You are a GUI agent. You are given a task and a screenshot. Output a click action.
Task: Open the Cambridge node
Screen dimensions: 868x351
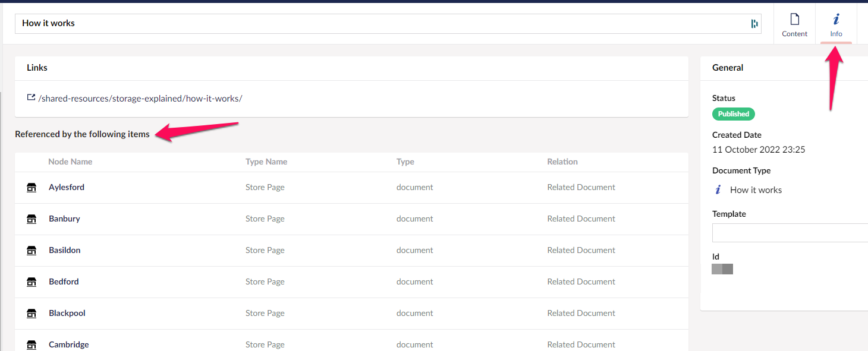coord(69,344)
